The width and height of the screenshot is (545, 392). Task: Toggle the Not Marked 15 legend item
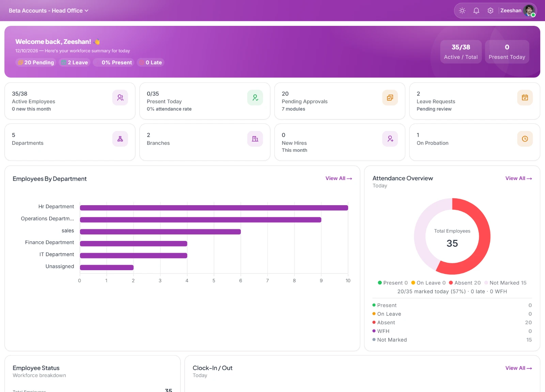pos(505,283)
